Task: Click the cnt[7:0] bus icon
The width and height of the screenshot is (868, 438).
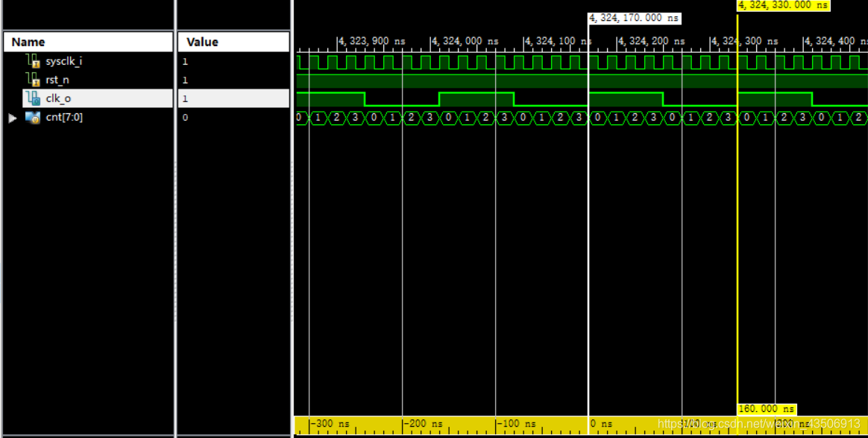Action: click(32, 117)
